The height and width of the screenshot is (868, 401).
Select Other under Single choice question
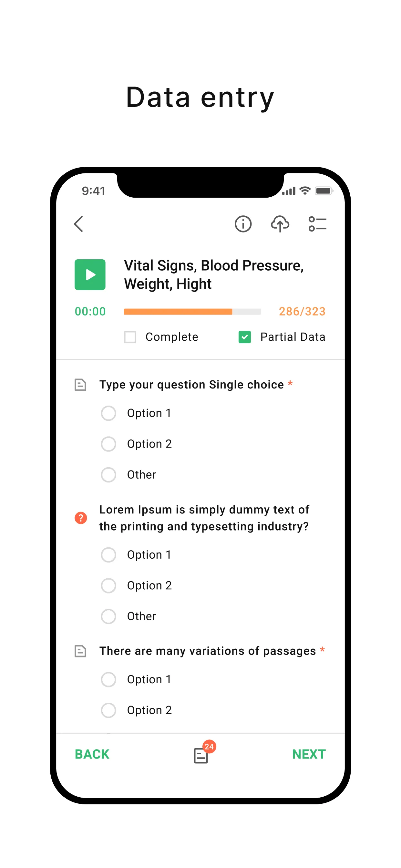coord(108,475)
